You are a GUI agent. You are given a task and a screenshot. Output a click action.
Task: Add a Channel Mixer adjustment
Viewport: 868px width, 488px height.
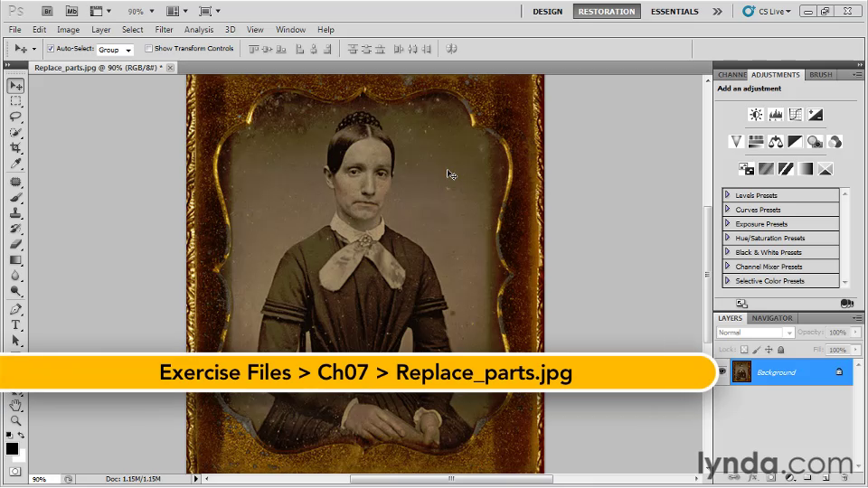pyautogui.click(x=835, y=142)
